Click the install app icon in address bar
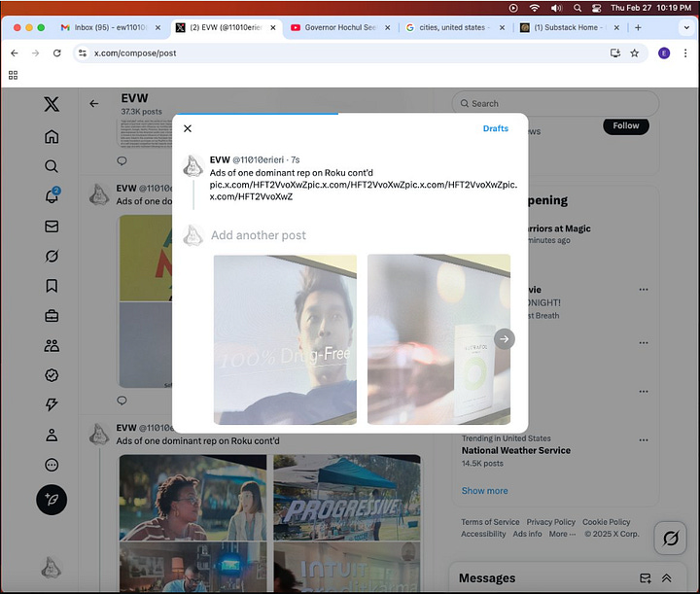The width and height of the screenshot is (700, 594). [x=615, y=53]
